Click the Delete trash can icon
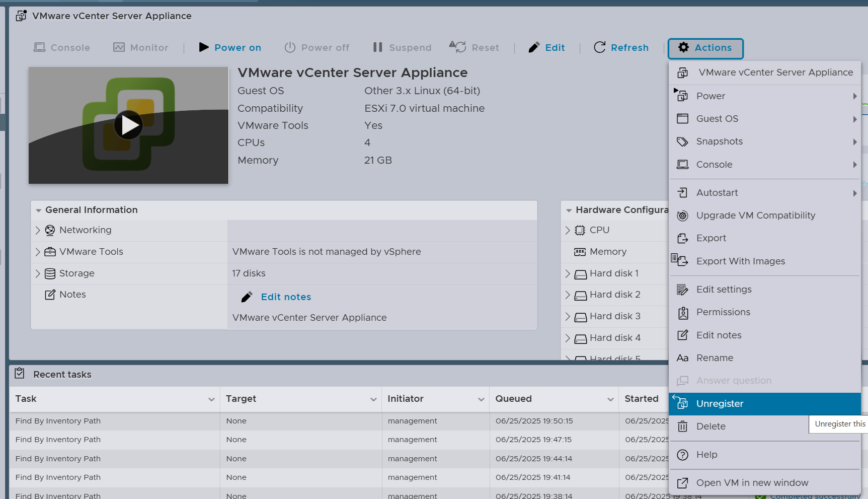Image resolution: width=868 pixels, height=499 pixels. click(x=682, y=426)
